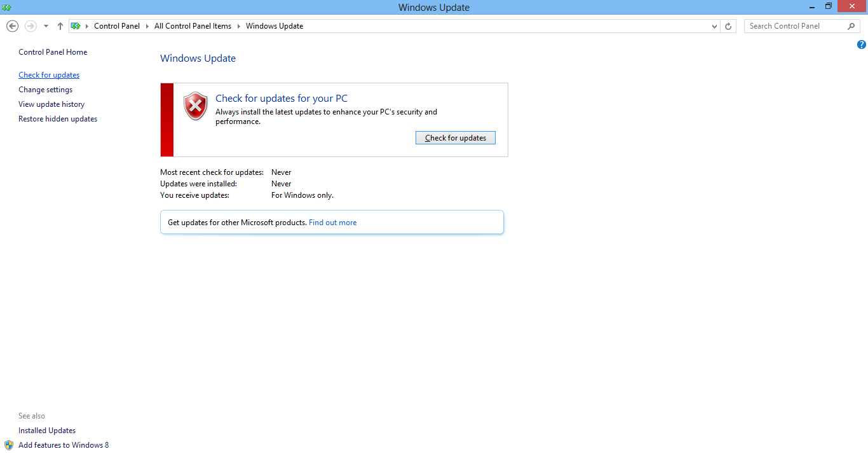Follow the Find out more link
Screen dimensions: 868x463
pyautogui.click(x=332, y=223)
